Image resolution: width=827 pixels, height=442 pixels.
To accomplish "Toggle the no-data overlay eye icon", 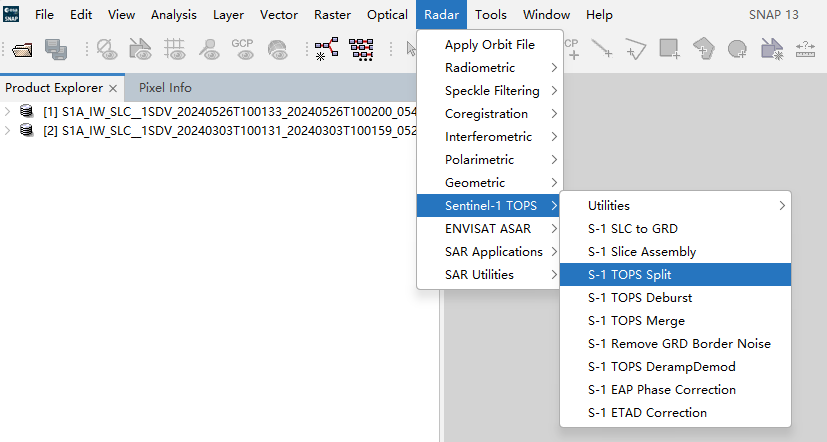I will (x=107, y=50).
